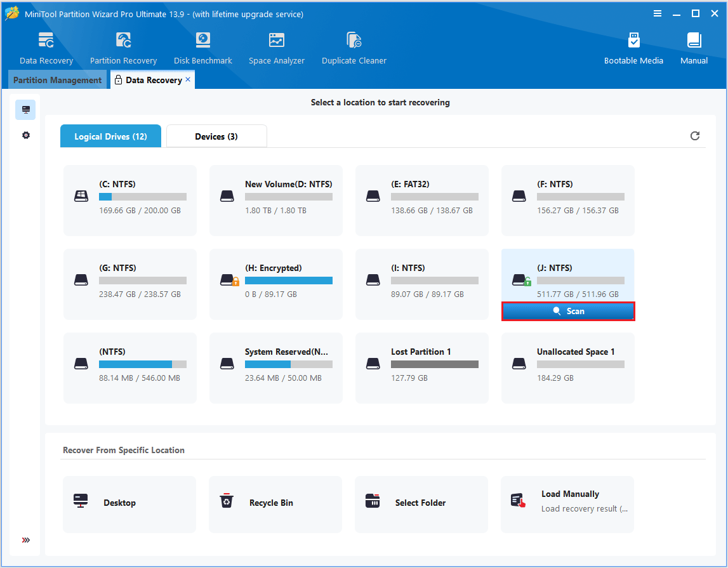Click the "89.07 GB / 89.17 GB" text
Screen dimensions: 728x568
coord(427,294)
